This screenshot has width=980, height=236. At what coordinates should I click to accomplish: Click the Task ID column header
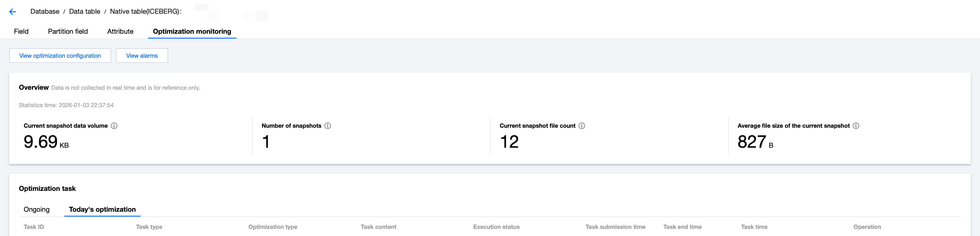pyautogui.click(x=34, y=227)
